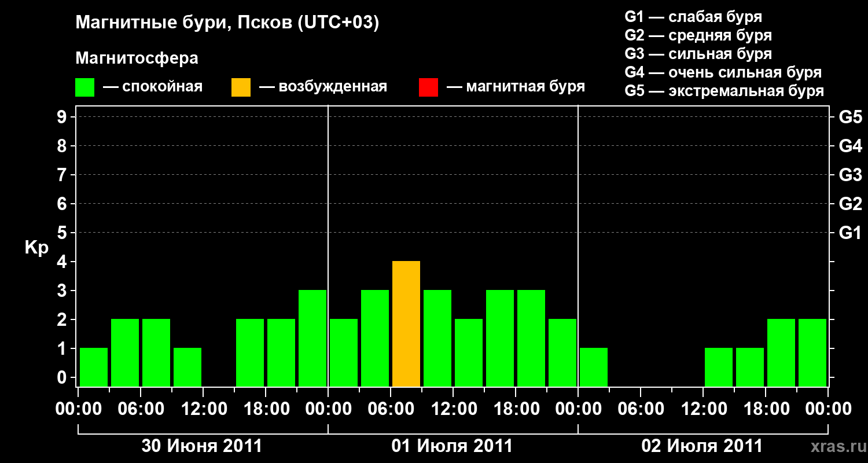Image resolution: width=868 pixels, height=463 pixels.
Task: Click the 'G5 — экстремальная буря' legend line
Action: coord(724,91)
